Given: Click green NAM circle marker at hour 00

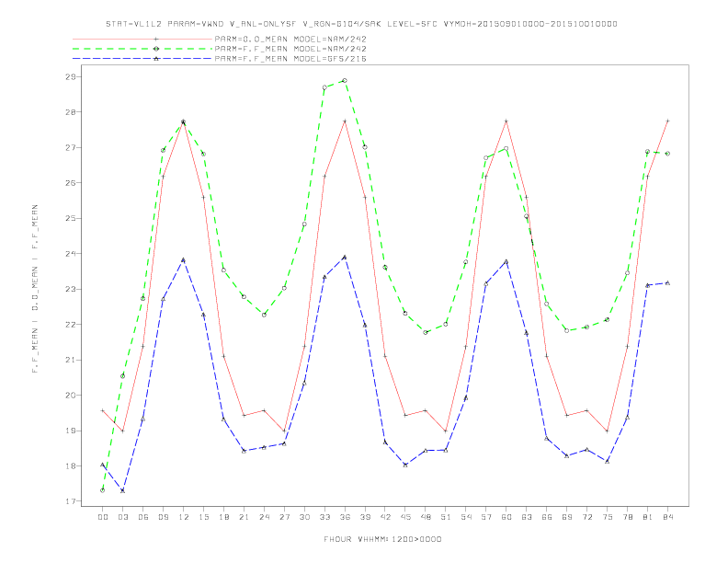Looking at the screenshot, I should pyautogui.click(x=102, y=490).
